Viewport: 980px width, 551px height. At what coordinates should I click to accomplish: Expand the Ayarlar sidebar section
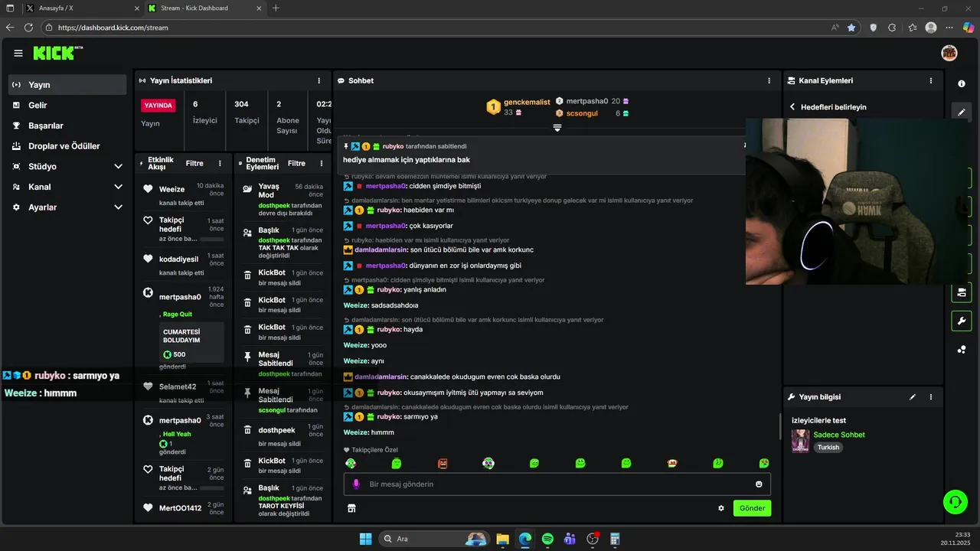[x=118, y=207]
